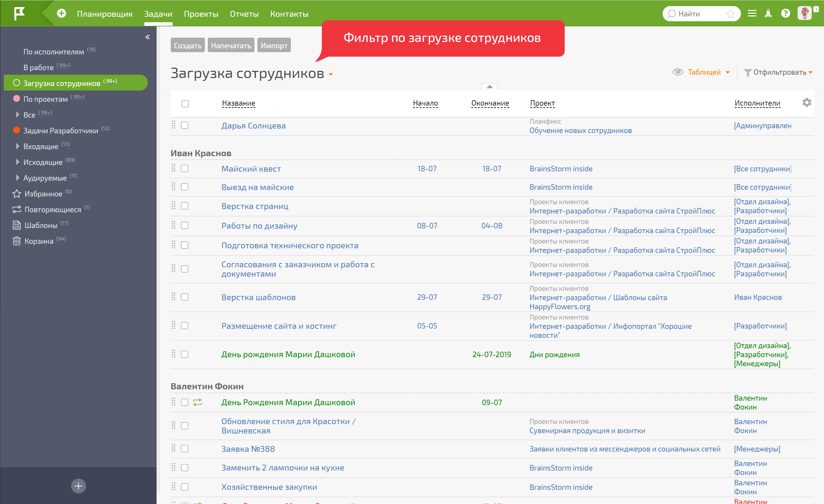The image size is (824, 504).
Task: Sort by the Окончание column header
Action: [490, 103]
